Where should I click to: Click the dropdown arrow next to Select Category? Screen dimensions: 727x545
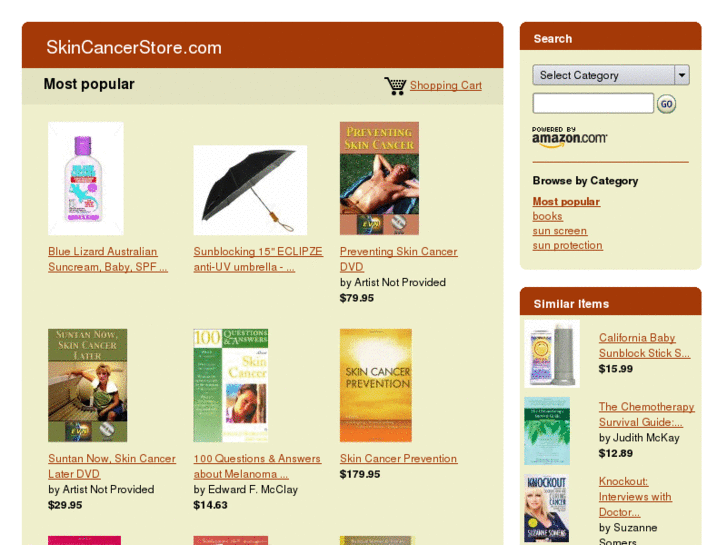point(682,75)
